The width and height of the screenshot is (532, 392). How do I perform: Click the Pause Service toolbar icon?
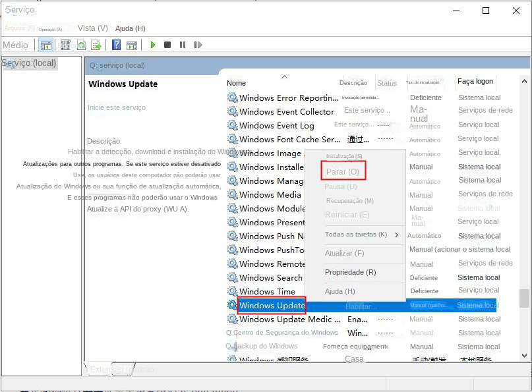pos(183,45)
